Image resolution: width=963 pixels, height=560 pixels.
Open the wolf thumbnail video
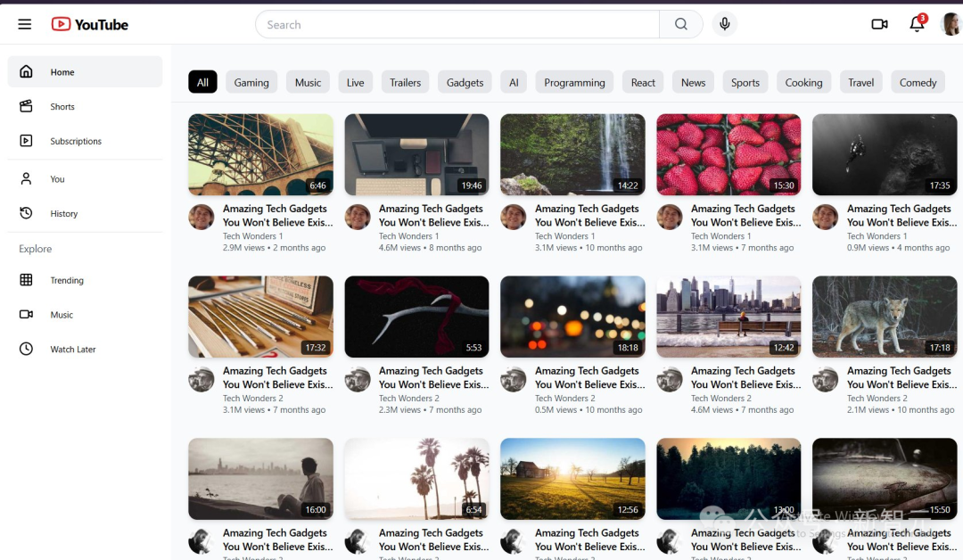[884, 317]
